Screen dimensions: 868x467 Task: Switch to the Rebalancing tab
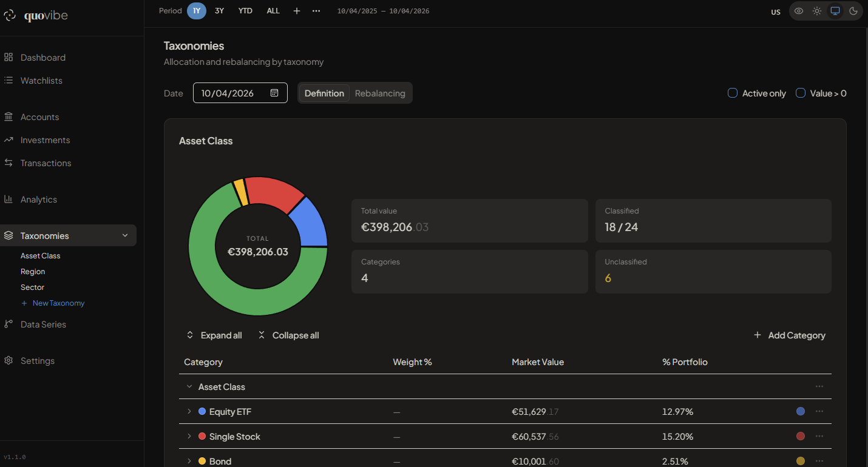click(x=380, y=93)
